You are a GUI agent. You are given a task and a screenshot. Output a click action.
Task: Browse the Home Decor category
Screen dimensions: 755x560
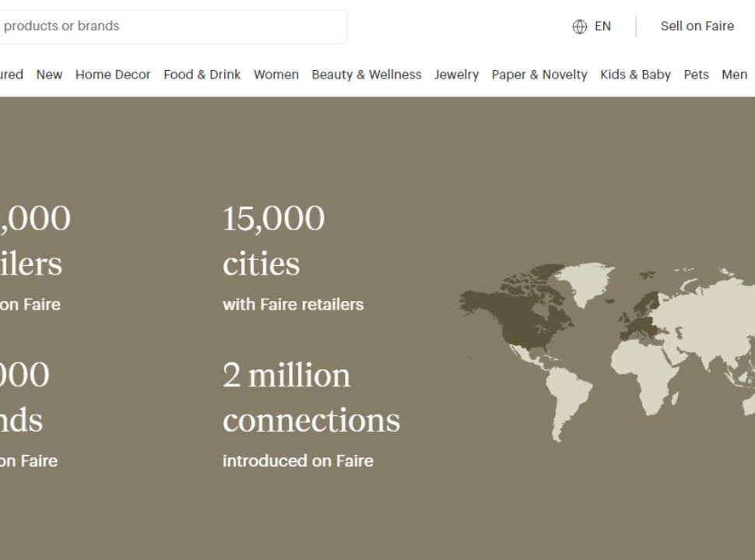coord(113,75)
